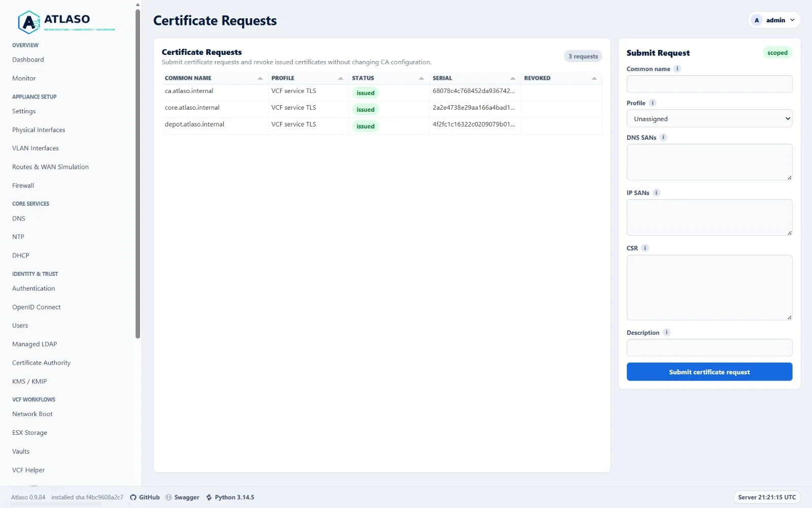
Task: Click the Atlaso 0.9.84 version text
Action: (x=28, y=497)
